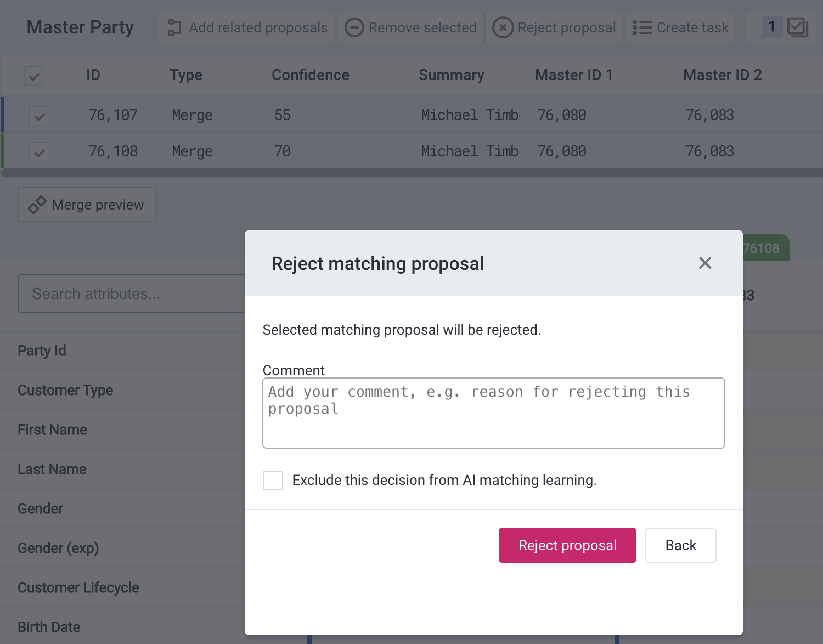The width and height of the screenshot is (823, 644).
Task: Click the Back button
Action: (680, 545)
